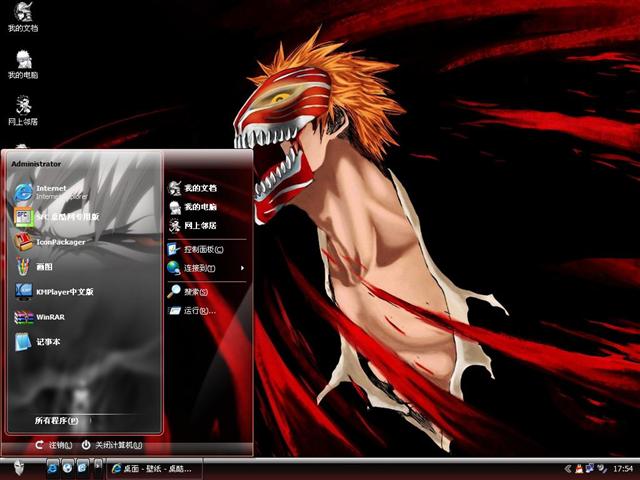The image size is (640, 480).
Task: Select 网上邻居 in Start menu right panel
Action: pyautogui.click(x=192, y=226)
